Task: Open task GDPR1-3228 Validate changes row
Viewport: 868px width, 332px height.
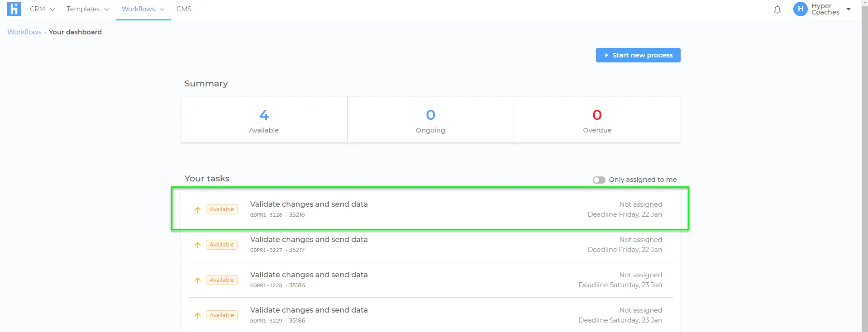Action: point(430,280)
